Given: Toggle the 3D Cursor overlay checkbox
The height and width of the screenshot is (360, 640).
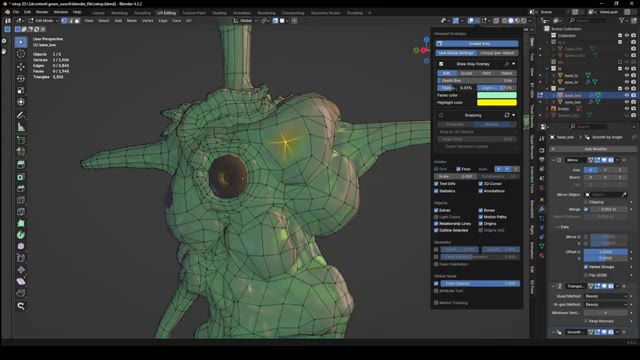Looking at the screenshot, I should point(481,184).
